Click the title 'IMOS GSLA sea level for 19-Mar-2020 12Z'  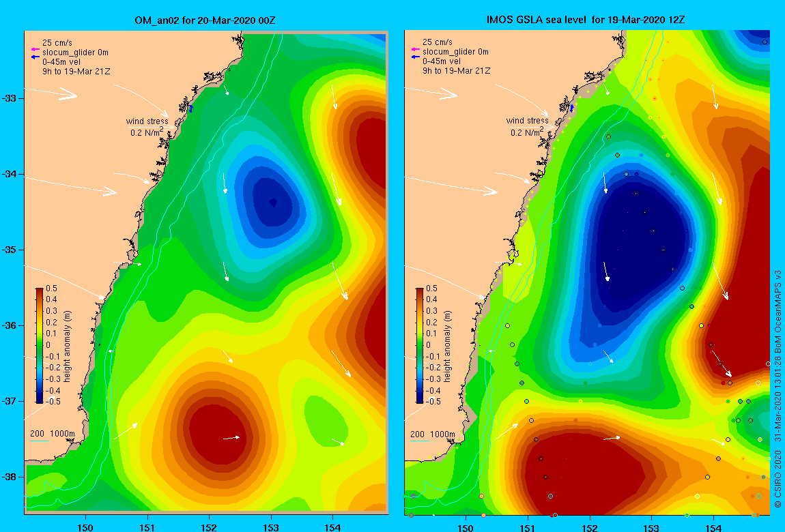point(586,20)
